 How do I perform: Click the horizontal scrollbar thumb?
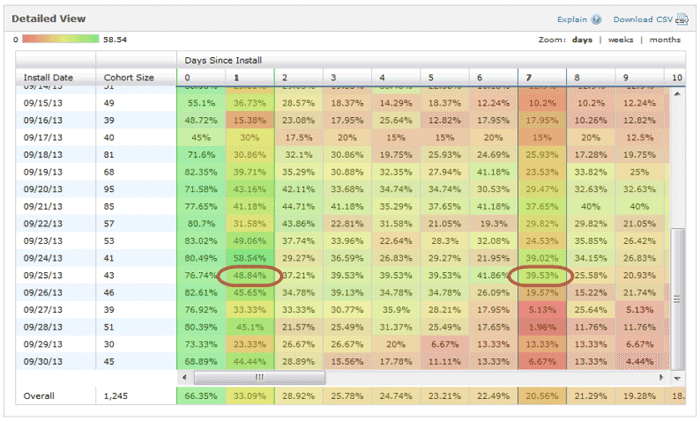coord(259,378)
